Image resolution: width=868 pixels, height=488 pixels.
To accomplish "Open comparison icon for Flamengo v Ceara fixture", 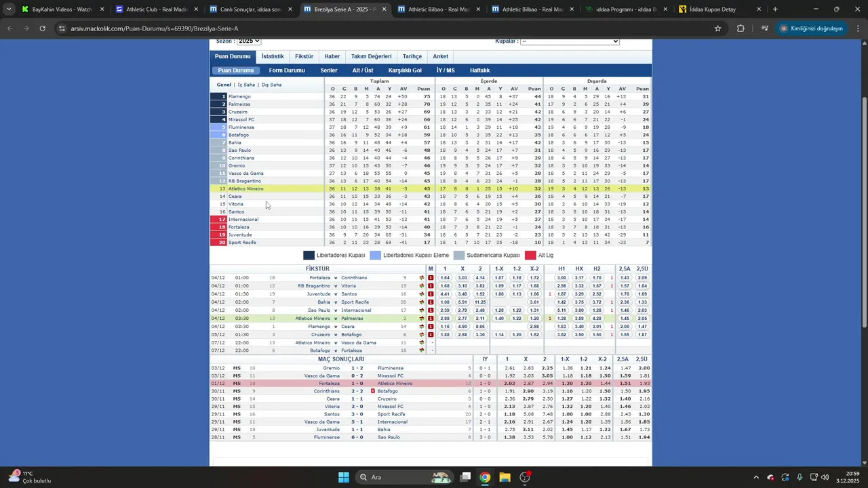I will [x=422, y=327].
